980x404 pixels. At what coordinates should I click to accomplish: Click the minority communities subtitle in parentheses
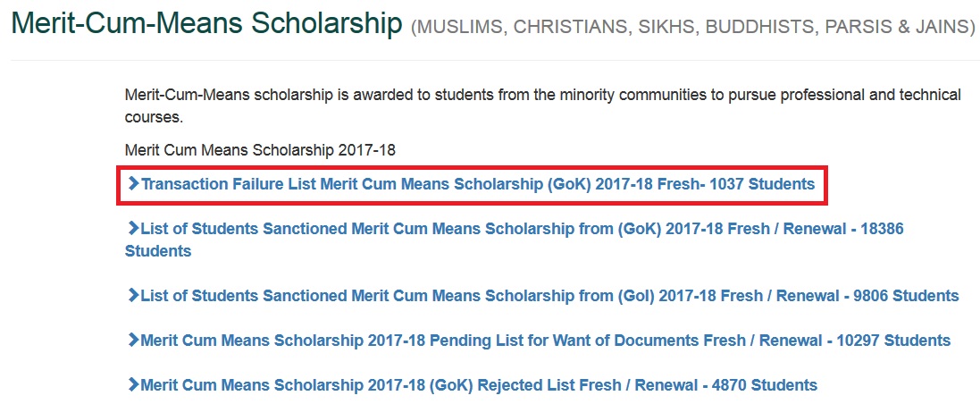(692, 28)
